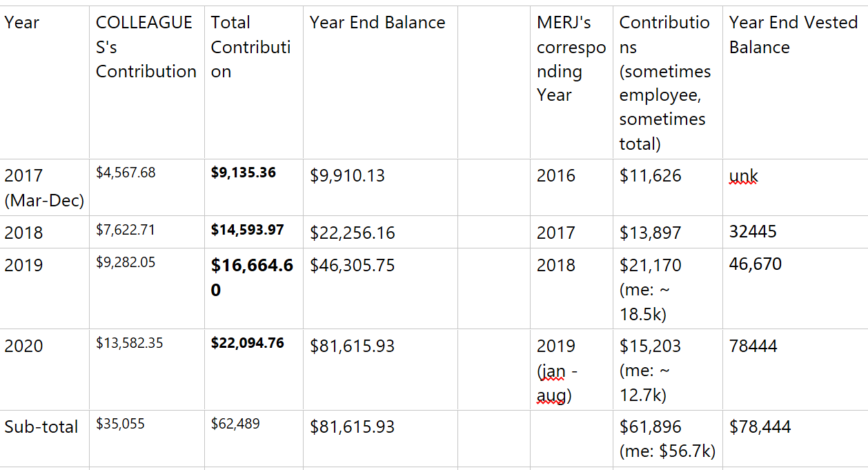
Task: Select the $35,055 sub-total cell
Action: click(120, 424)
